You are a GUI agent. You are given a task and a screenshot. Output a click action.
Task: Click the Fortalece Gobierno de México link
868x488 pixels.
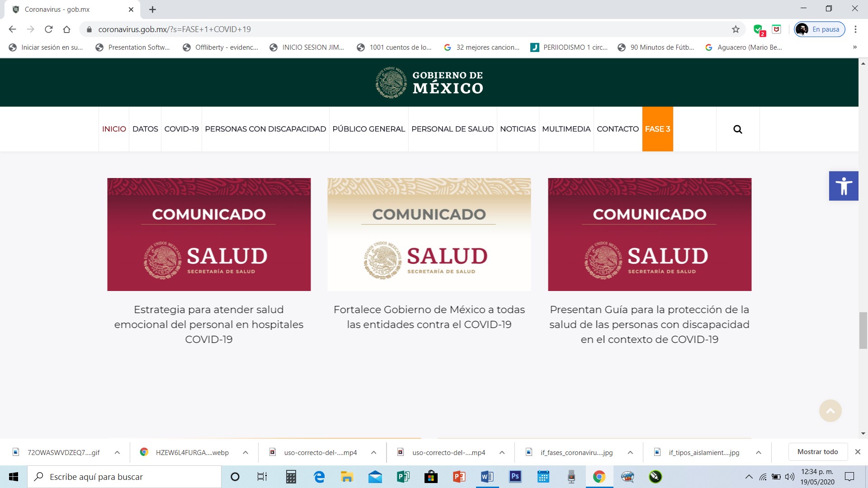coord(429,317)
